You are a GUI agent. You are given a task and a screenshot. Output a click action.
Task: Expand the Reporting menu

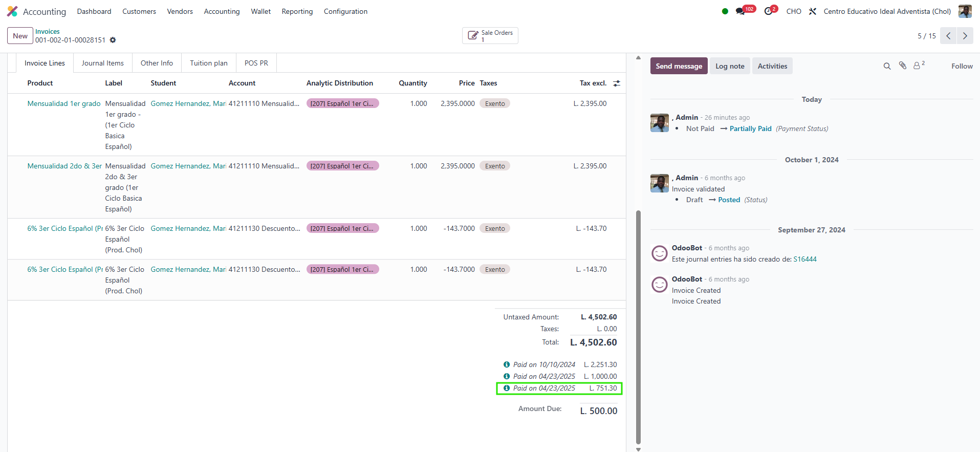297,11
